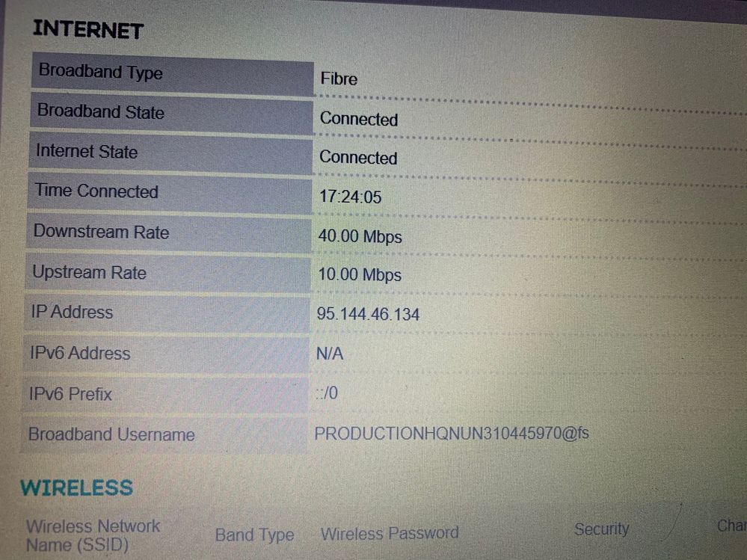Click the Wireless Password column header
This screenshot has height=560, width=747.
390,533
